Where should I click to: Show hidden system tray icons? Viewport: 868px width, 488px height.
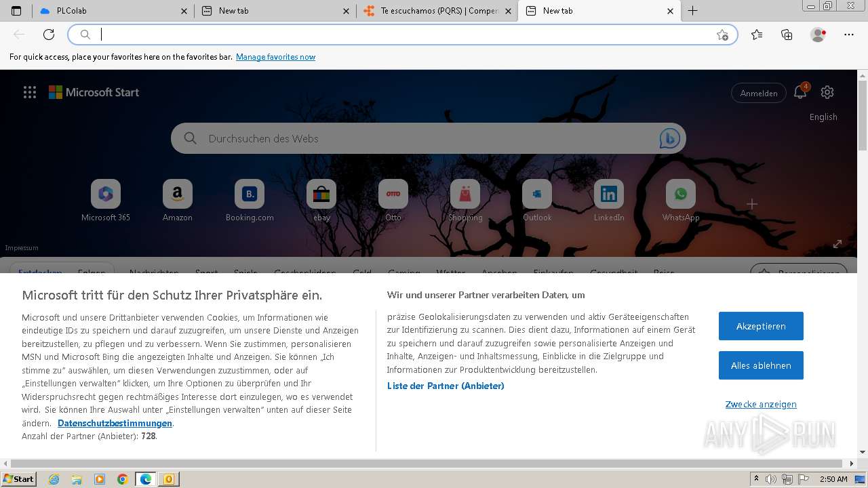(757, 479)
